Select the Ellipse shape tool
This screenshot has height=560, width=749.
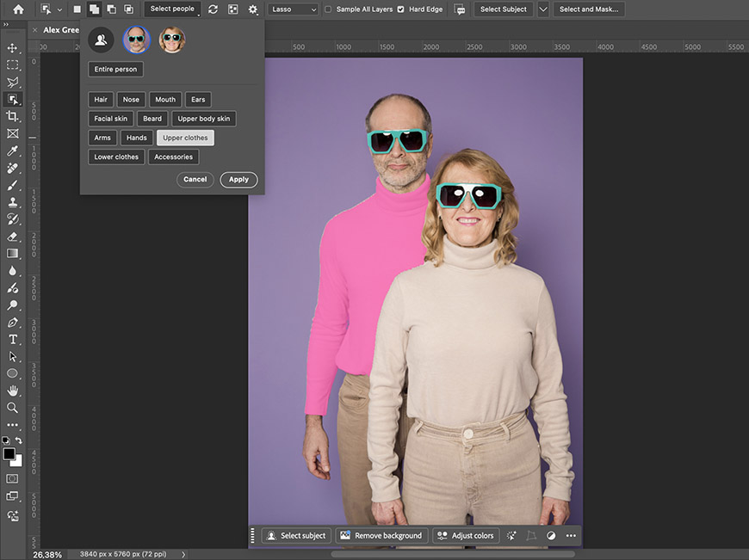[12, 373]
